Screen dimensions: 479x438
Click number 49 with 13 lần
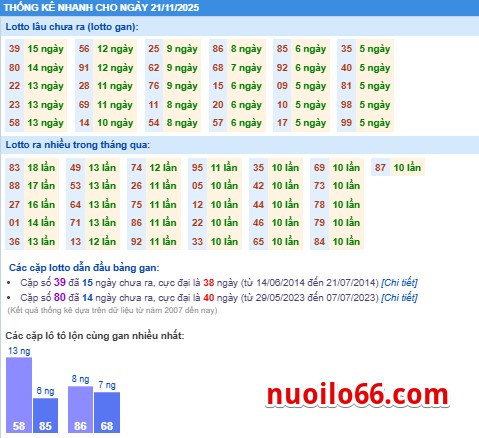(x=75, y=167)
